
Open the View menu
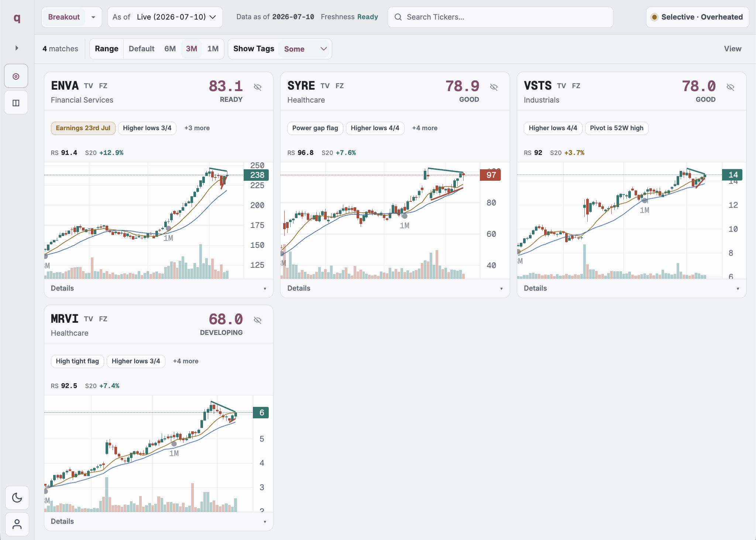click(732, 49)
